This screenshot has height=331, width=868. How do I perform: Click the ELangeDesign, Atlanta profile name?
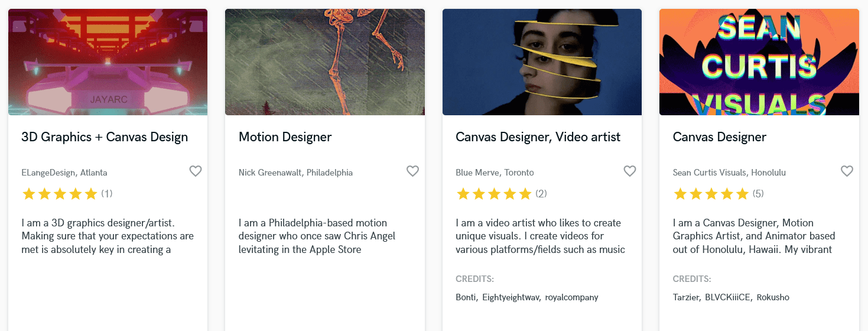64,173
